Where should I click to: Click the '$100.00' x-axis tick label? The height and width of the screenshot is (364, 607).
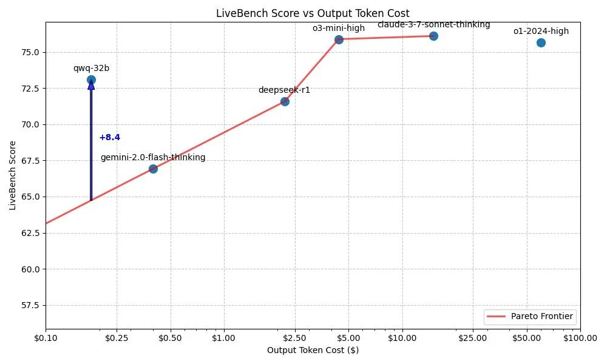[580, 338]
